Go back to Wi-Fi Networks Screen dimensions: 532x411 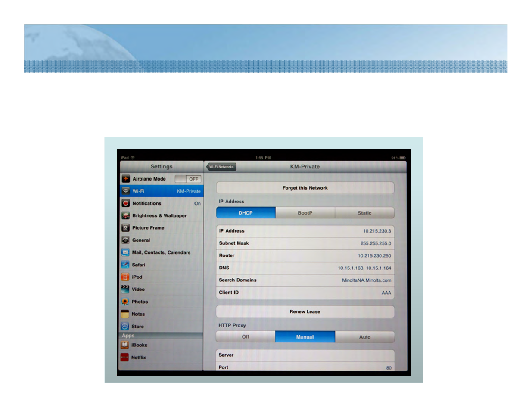tap(221, 167)
